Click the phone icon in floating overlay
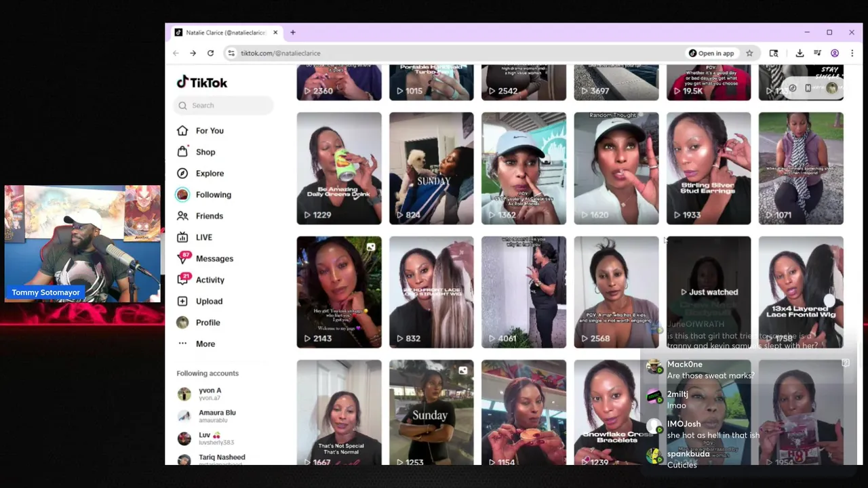This screenshot has height=488, width=868. click(808, 88)
